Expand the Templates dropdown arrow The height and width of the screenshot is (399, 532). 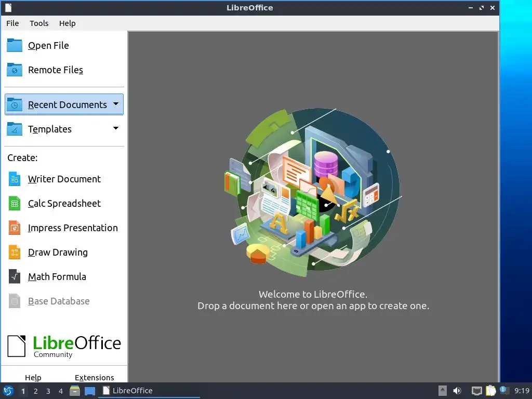pos(116,128)
